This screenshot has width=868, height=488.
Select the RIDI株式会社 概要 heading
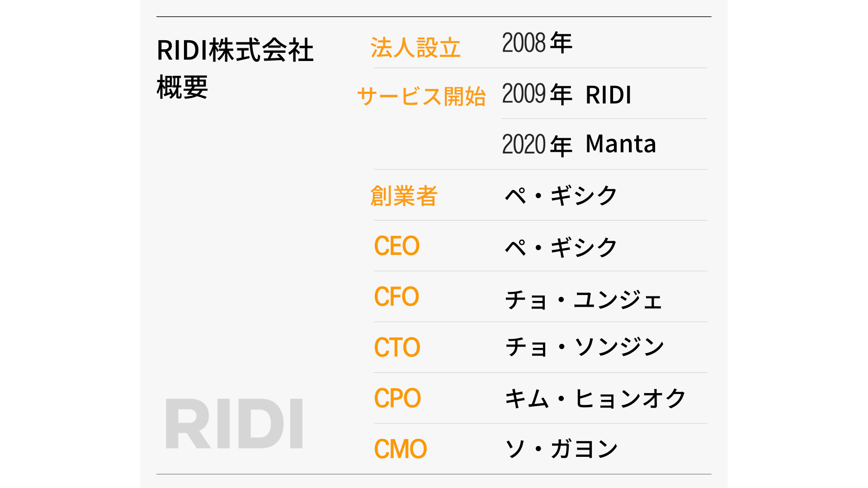(x=235, y=68)
